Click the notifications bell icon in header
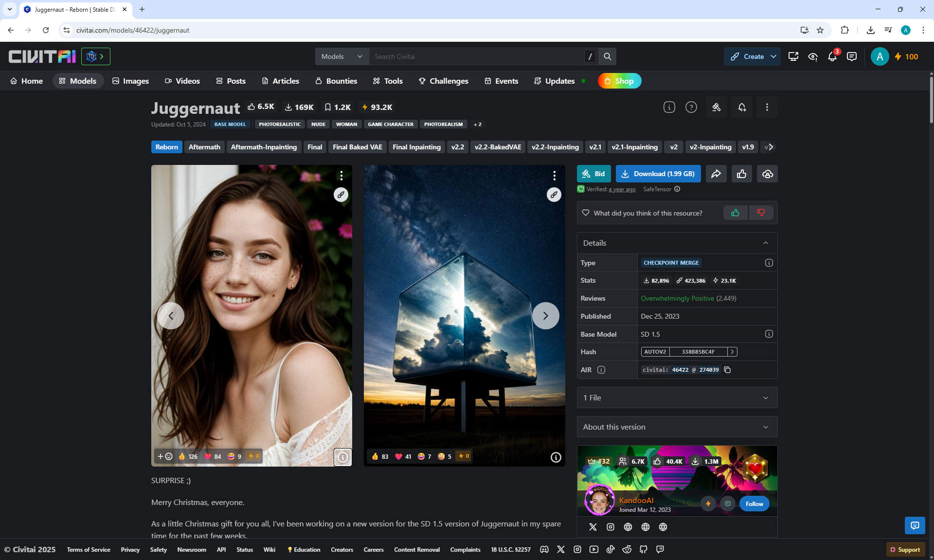Screen dimensions: 934x560 (x=832, y=57)
